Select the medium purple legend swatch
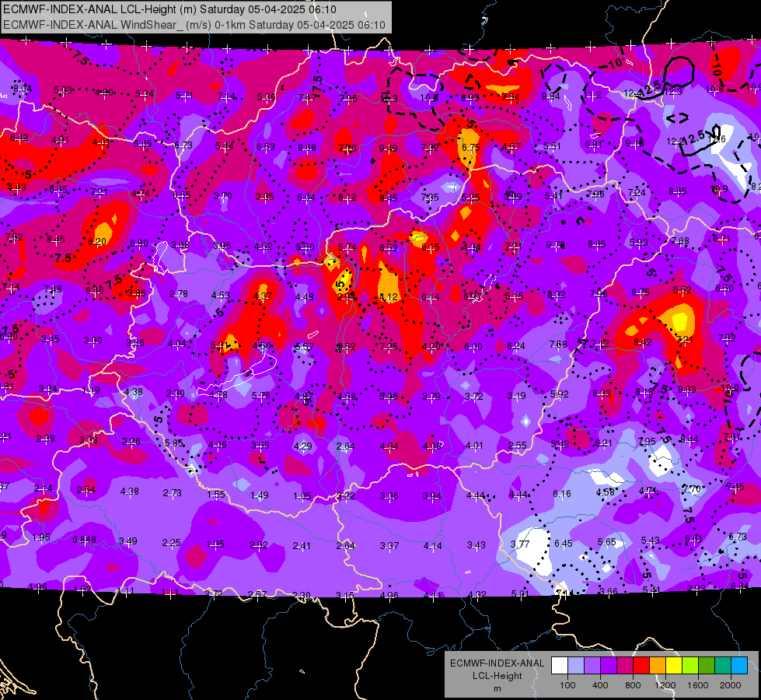Image resolution: width=761 pixels, height=700 pixels. pyautogui.click(x=592, y=666)
